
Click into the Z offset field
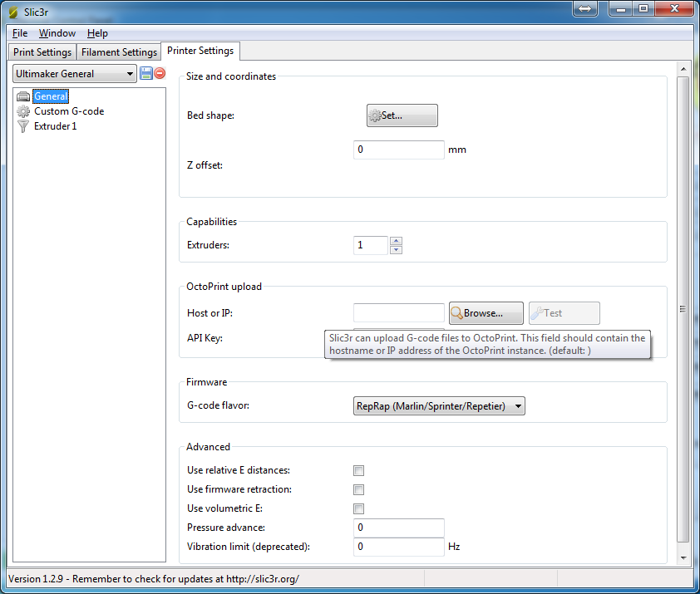399,150
